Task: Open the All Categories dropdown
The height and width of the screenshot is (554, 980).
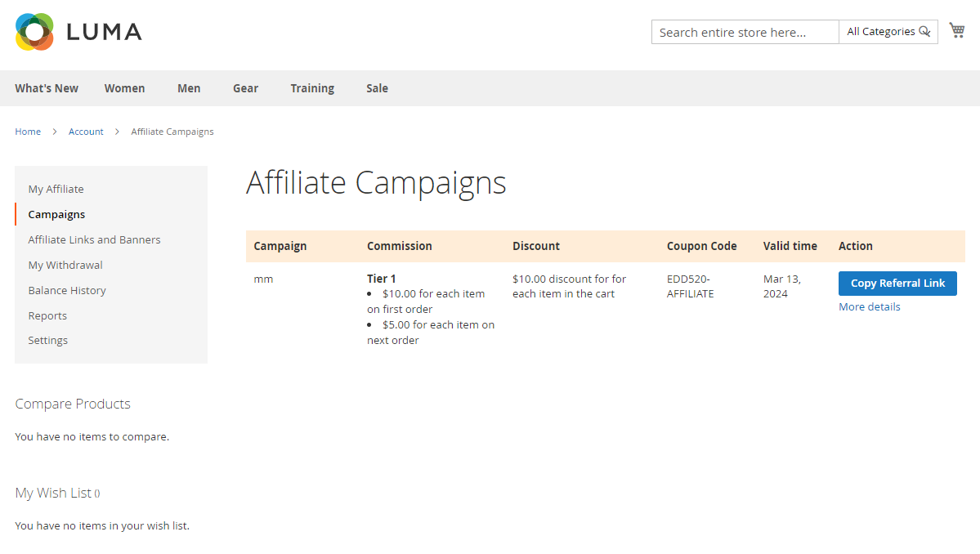Action: [x=880, y=32]
